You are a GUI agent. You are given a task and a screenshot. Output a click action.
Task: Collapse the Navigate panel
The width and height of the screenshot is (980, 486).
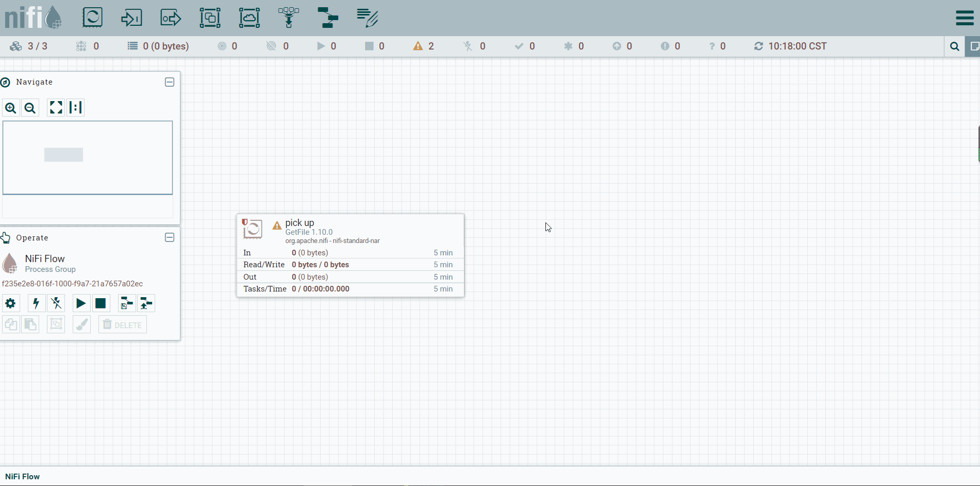tap(170, 82)
